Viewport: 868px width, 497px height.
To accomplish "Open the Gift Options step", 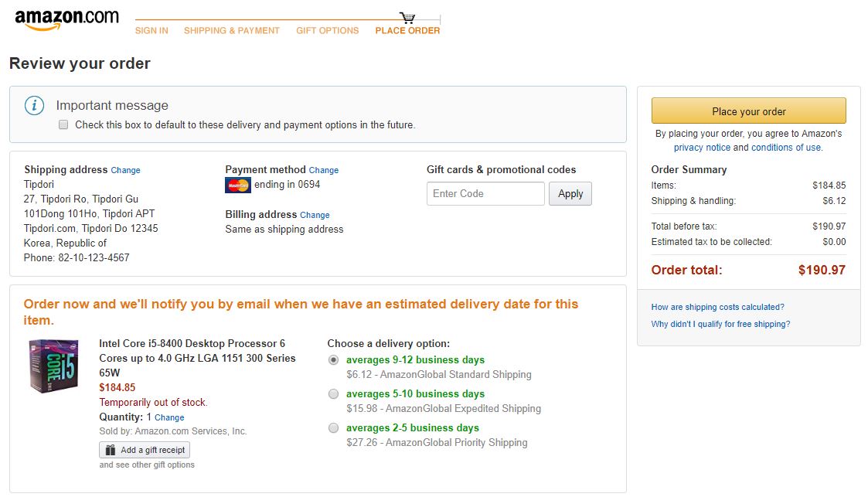I will click(328, 31).
